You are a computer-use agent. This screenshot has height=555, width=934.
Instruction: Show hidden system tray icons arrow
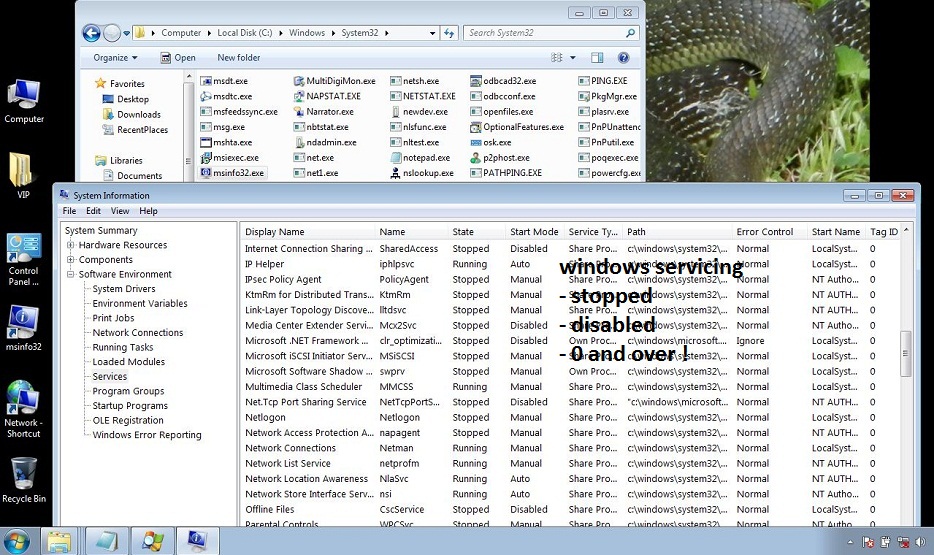click(x=850, y=542)
